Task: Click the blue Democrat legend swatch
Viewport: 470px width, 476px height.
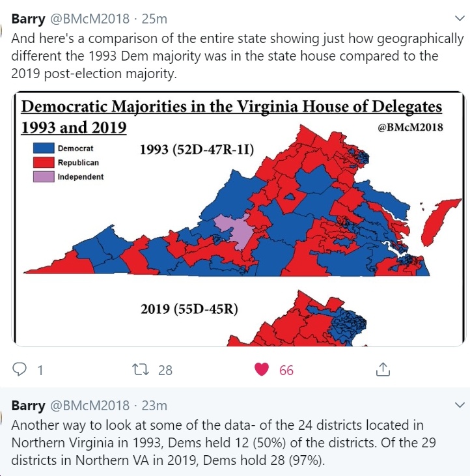Action: [44, 148]
